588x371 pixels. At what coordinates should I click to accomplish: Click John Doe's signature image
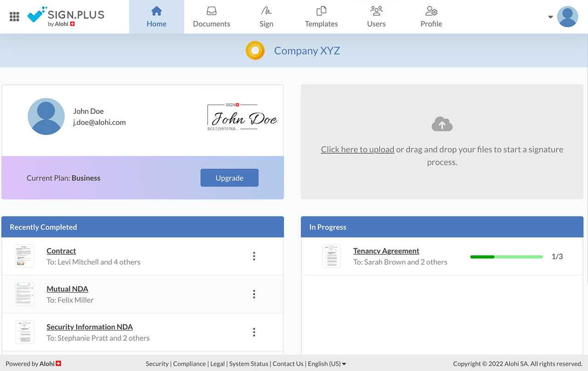242,118
